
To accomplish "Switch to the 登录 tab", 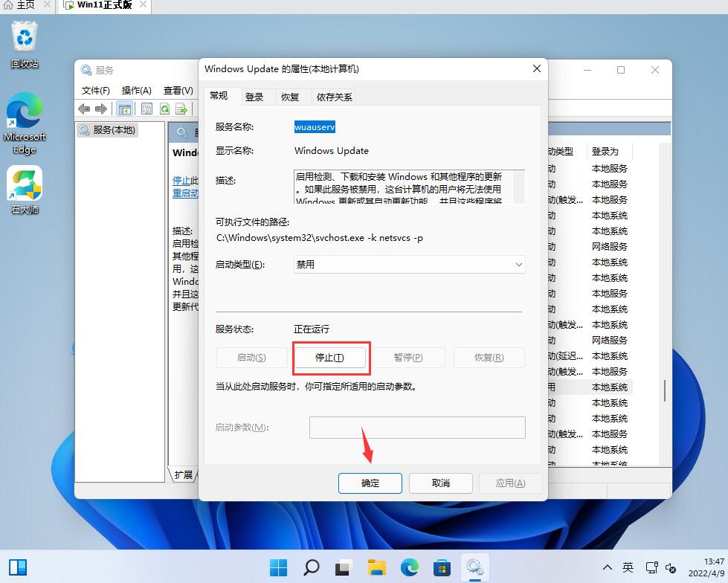I will 255,97.
